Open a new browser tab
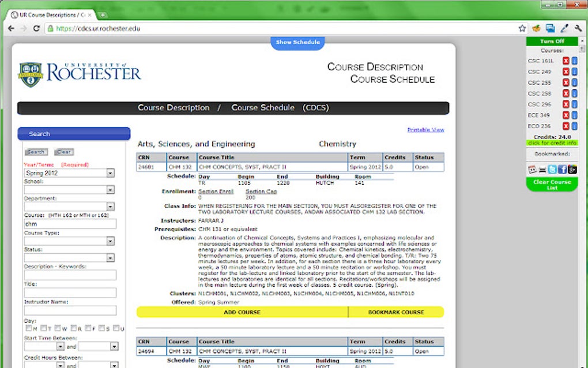 coord(103,15)
